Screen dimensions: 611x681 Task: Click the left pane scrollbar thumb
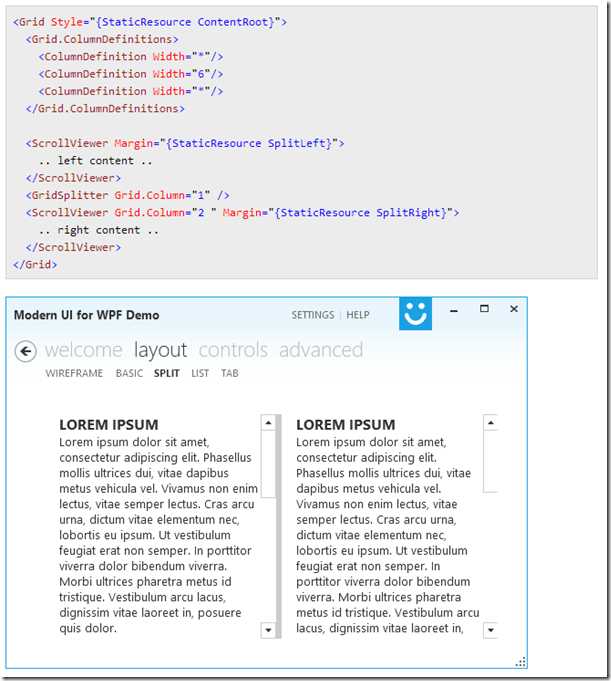coord(268,463)
